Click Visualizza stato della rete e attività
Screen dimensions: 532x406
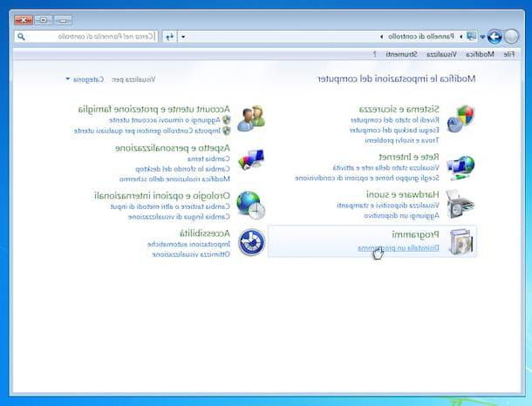(385, 168)
